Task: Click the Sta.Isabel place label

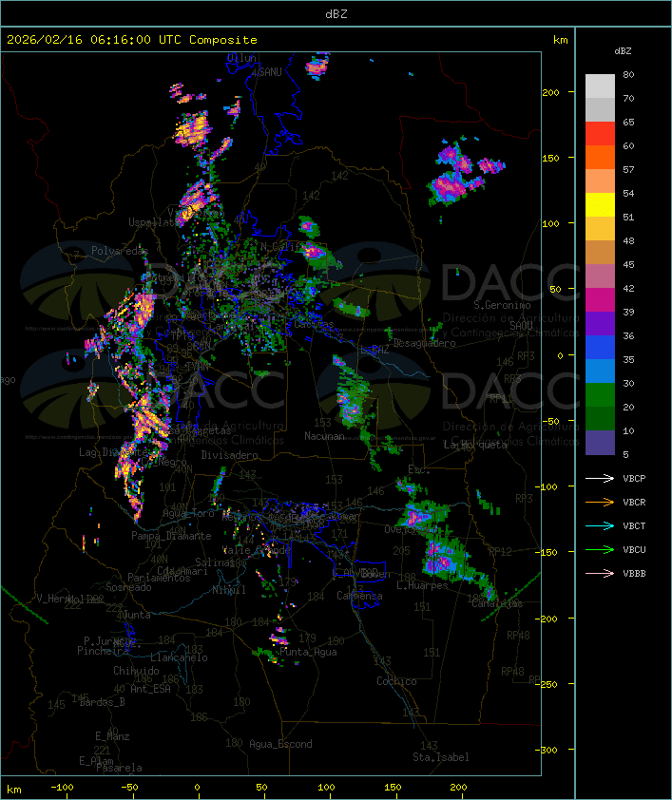Action: [x=441, y=757]
